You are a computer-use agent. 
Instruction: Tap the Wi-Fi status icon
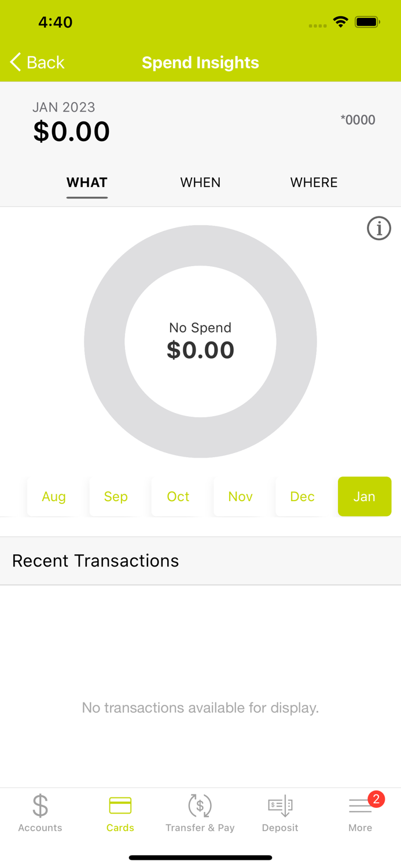(340, 22)
